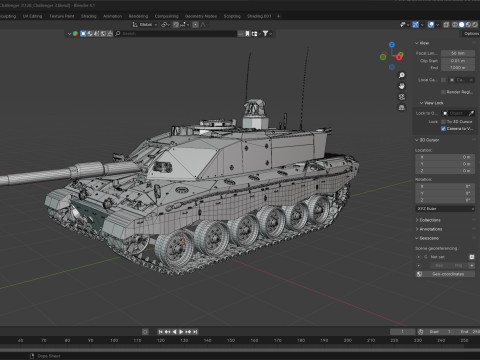Click the blue Z axis on the navigation gizmo
The height and width of the screenshot is (360, 480).
point(392,44)
